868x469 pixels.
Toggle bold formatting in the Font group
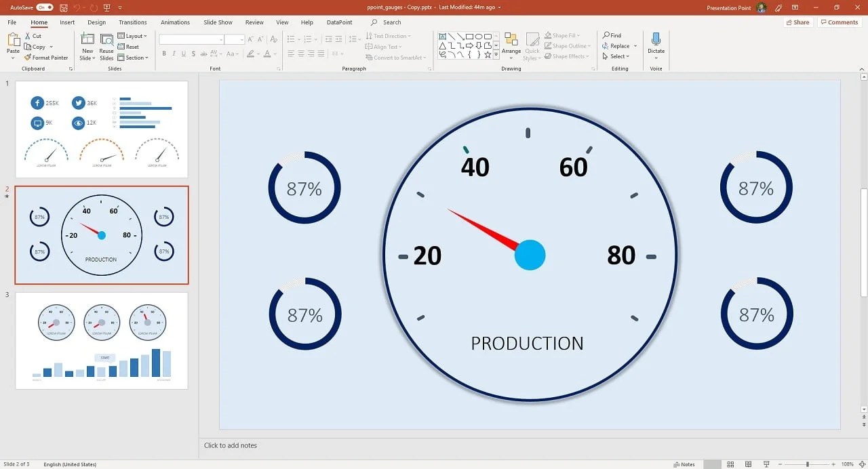pyautogui.click(x=165, y=54)
